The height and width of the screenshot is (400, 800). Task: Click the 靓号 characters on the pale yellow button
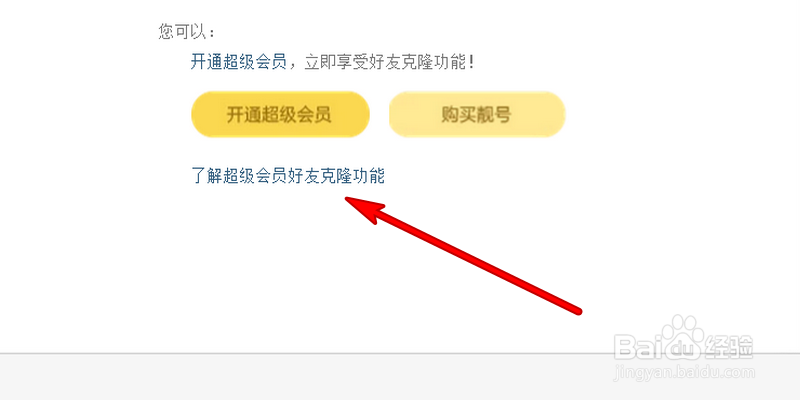click(x=494, y=115)
